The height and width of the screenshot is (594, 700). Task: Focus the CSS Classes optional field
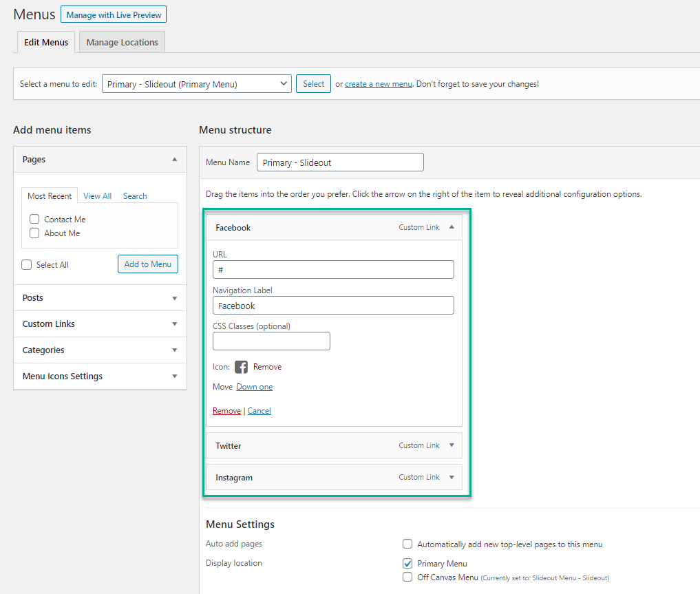[x=271, y=341]
